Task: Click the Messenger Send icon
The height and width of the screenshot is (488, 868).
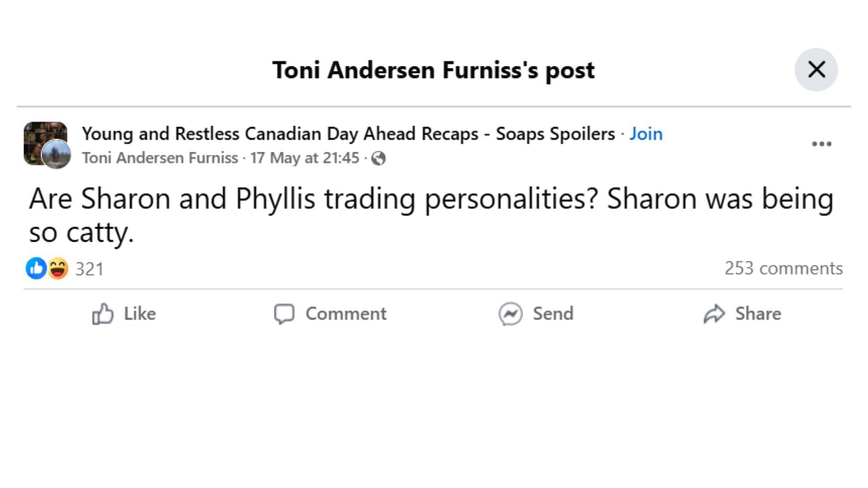Action: coord(510,314)
